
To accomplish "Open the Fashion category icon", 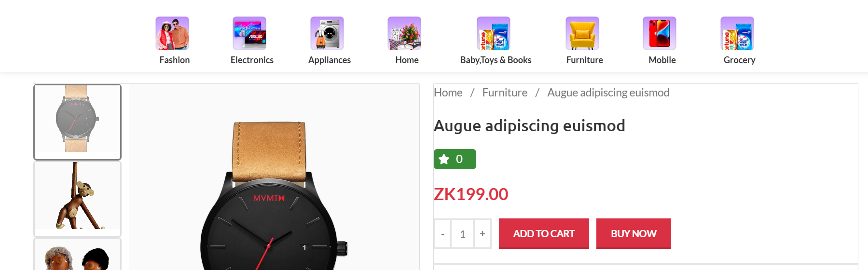I will [x=172, y=33].
